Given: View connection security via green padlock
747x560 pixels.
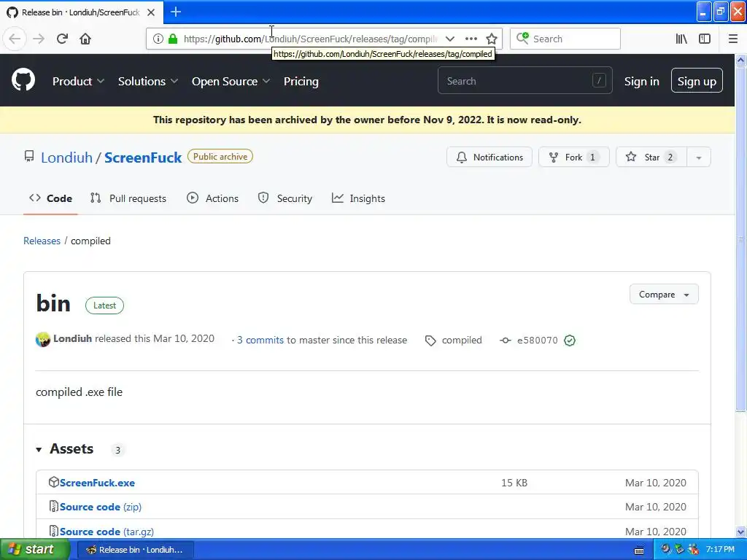Looking at the screenshot, I should [x=172, y=39].
